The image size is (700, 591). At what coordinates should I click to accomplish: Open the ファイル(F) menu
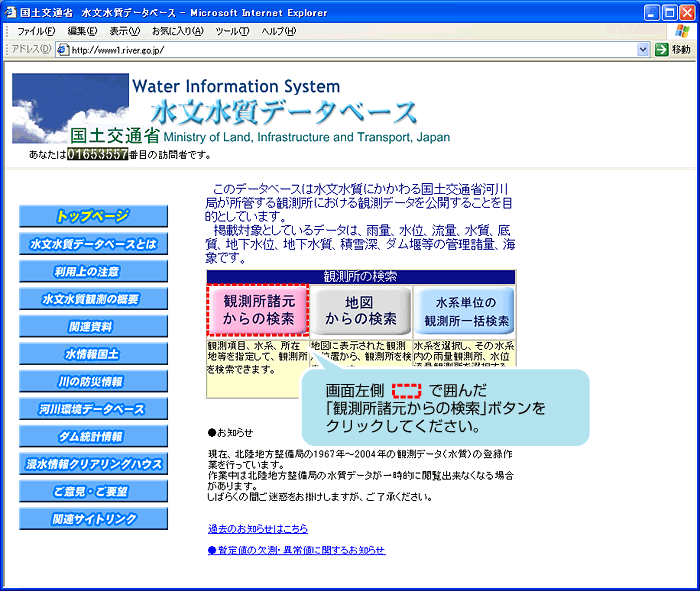tap(36, 31)
